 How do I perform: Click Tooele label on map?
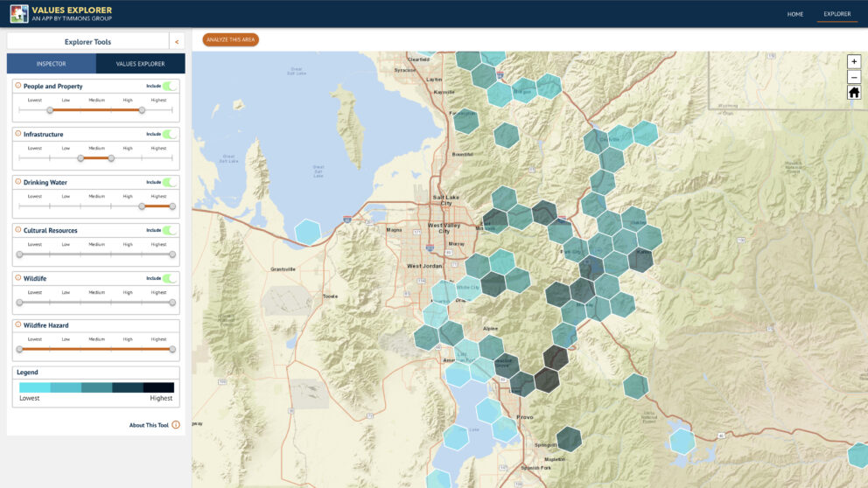tap(330, 296)
